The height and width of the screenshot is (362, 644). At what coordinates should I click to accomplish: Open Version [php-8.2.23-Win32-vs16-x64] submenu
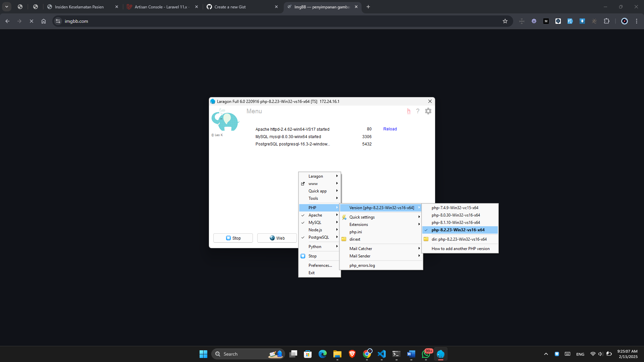click(381, 208)
